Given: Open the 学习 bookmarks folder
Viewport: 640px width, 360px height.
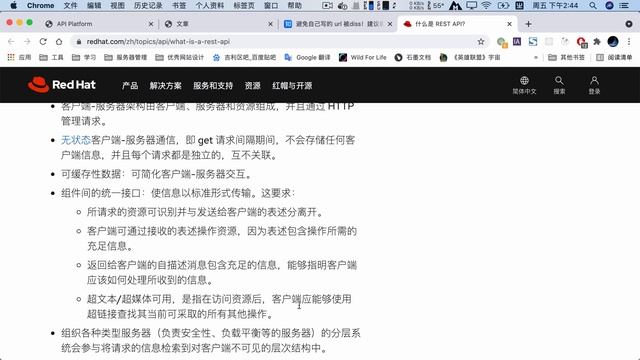Looking at the screenshot, I should [x=84, y=57].
